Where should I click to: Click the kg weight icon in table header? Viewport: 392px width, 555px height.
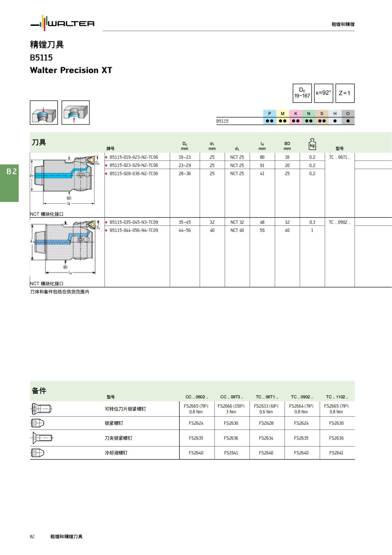click(x=312, y=144)
